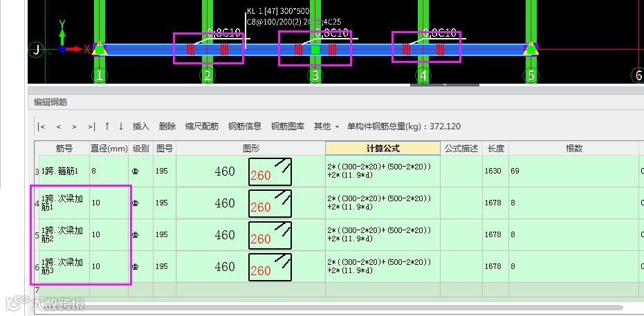Image resolution: width=644 pixels, height=316 pixels.
Task: Click formula cell in 次梁加筋3 row
Action: pyautogui.click(x=383, y=267)
